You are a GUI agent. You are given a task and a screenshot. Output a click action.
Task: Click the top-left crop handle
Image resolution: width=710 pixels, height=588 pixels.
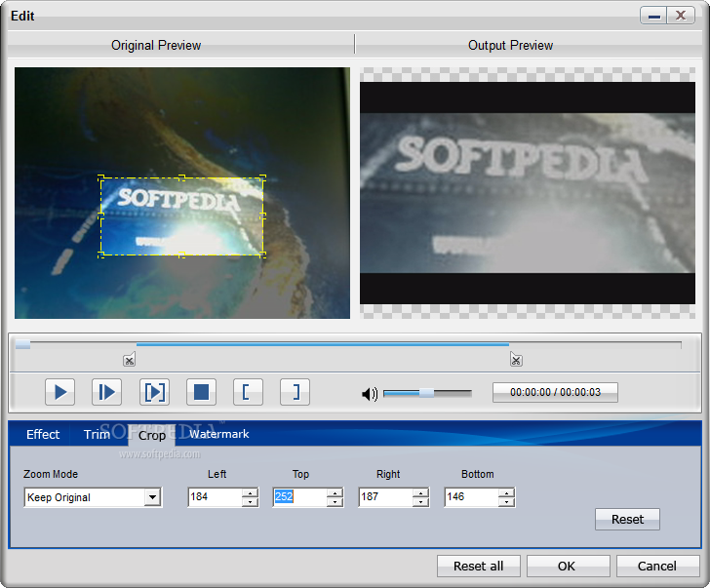pos(101,178)
